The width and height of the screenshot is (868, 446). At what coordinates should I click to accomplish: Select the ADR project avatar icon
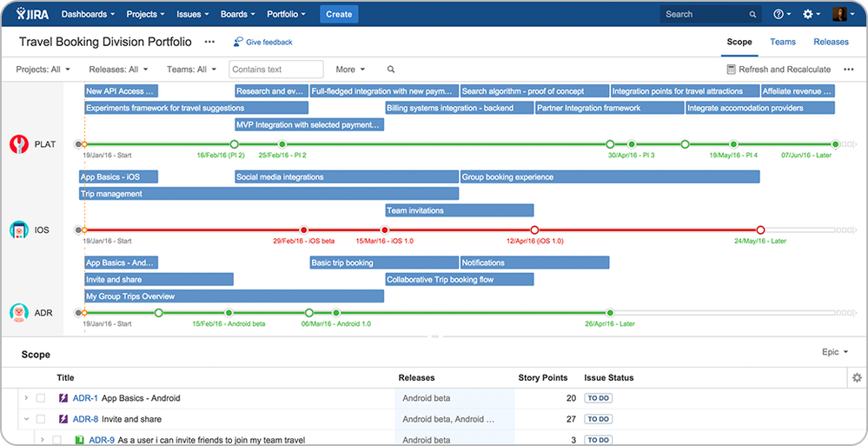point(19,312)
